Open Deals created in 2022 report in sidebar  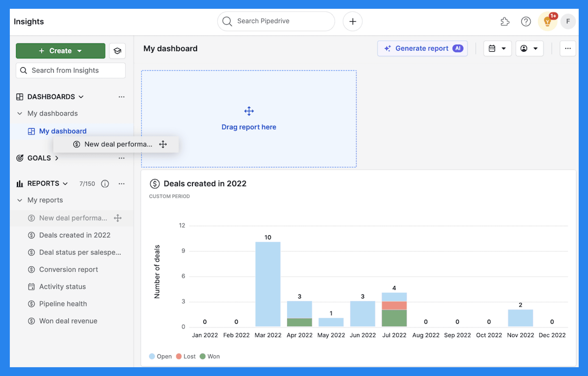[75, 235]
